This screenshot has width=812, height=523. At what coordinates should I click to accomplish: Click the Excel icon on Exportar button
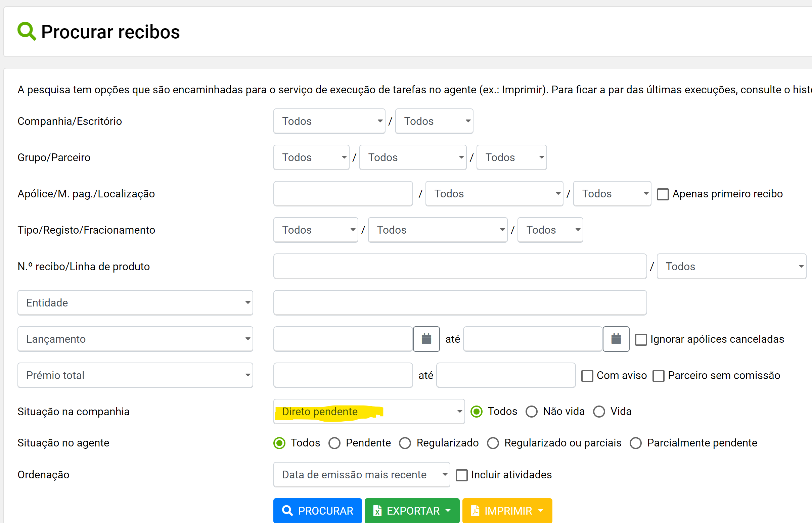(x=377, y=511)
